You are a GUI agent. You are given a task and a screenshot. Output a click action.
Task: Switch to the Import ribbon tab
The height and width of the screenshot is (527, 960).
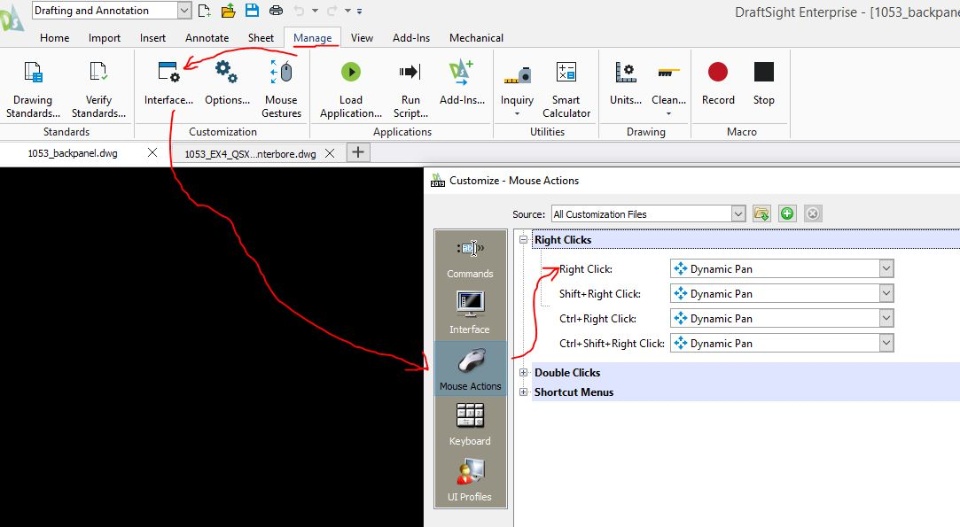point(104,38)
